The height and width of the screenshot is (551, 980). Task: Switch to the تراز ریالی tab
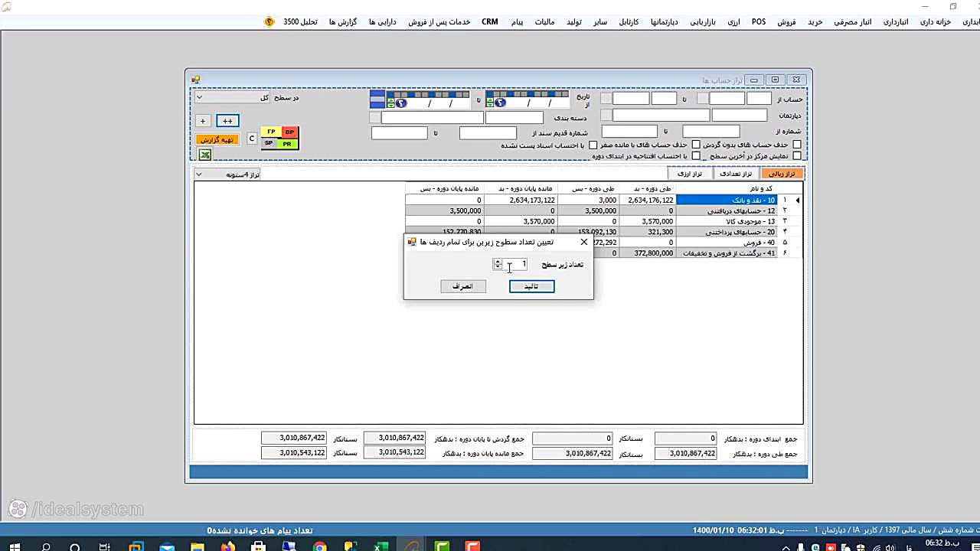[x=781, y=174]
